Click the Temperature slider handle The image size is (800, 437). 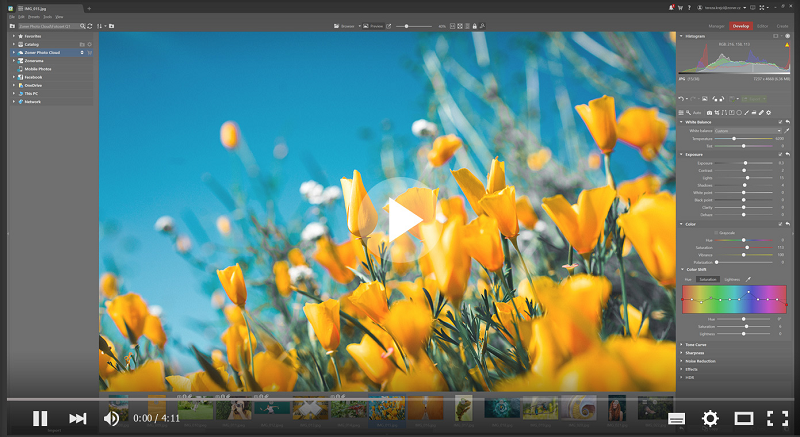(735, 138)
